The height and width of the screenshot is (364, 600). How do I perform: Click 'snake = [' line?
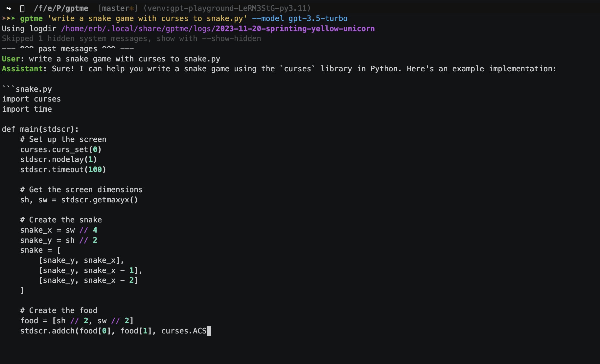40,250
